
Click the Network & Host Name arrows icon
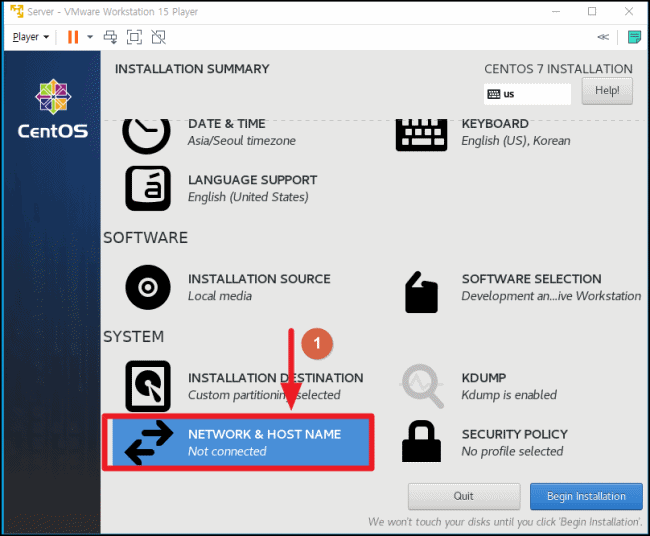(x=149, y=442)
